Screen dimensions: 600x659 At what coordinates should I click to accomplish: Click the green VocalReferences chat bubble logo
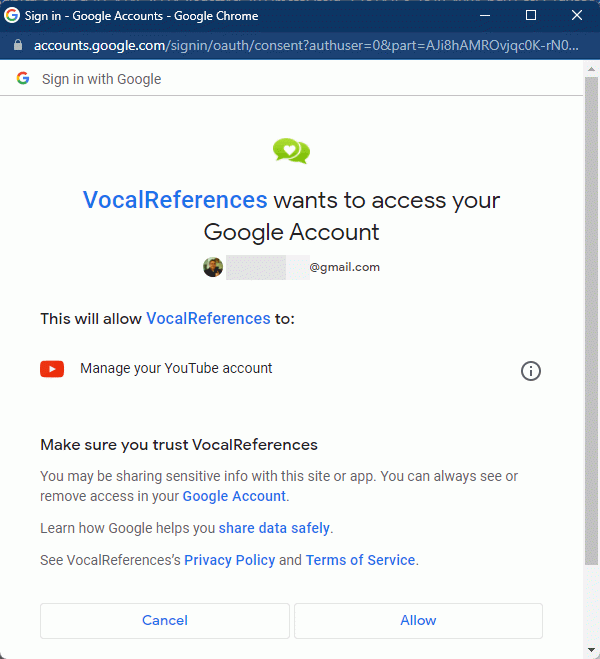[x=291, y=151]
